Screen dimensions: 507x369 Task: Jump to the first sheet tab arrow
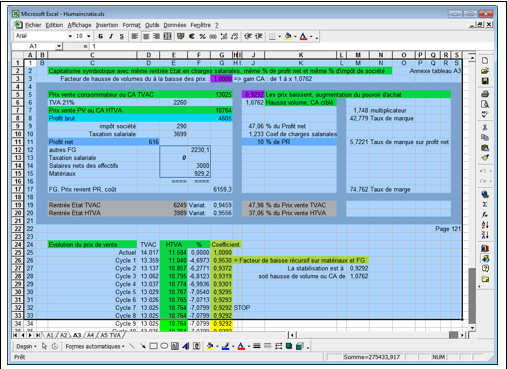click(15, 335)
